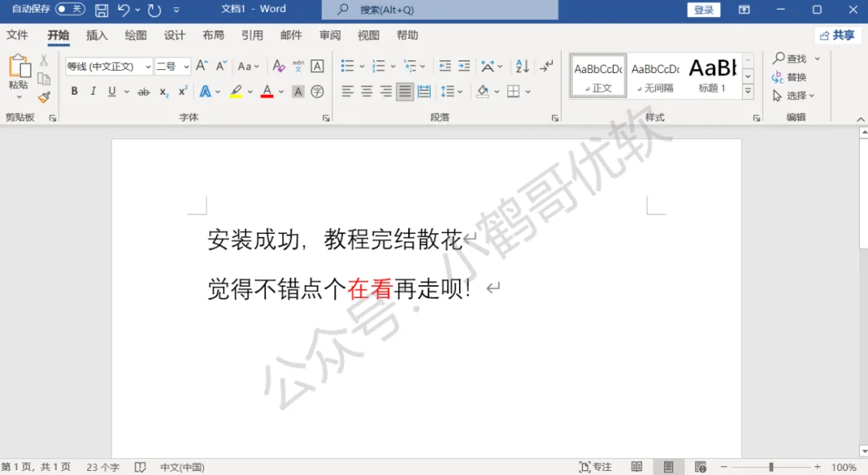Switch to 审阅 Review tab

pyautogui.click(x=330, y=35)
